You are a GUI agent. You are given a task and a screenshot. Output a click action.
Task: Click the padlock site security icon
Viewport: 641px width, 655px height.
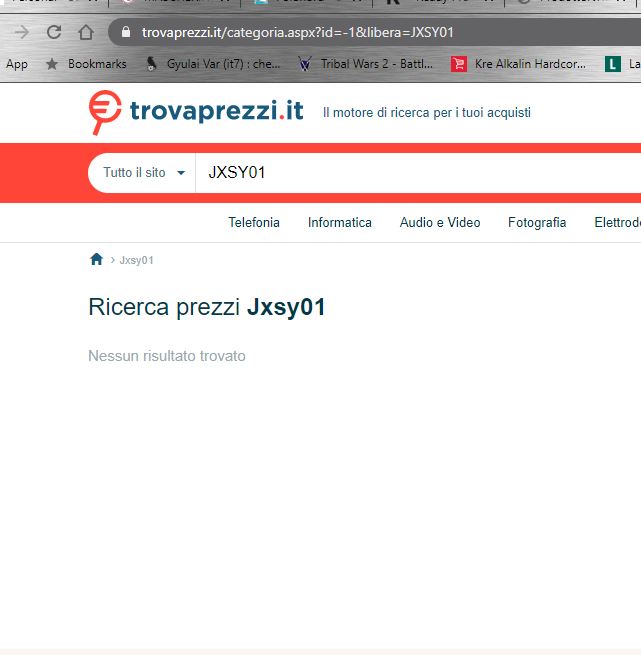point(126,32)
